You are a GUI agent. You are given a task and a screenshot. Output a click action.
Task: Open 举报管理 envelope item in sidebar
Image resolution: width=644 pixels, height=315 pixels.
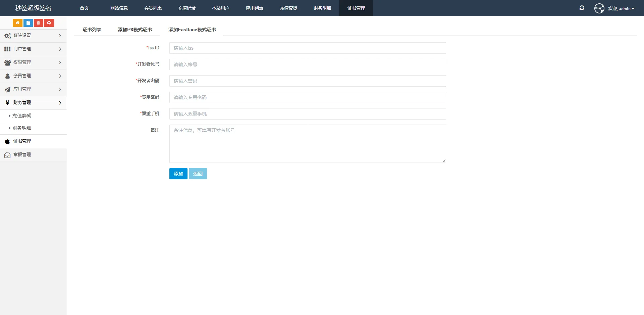tap(22, 155)
